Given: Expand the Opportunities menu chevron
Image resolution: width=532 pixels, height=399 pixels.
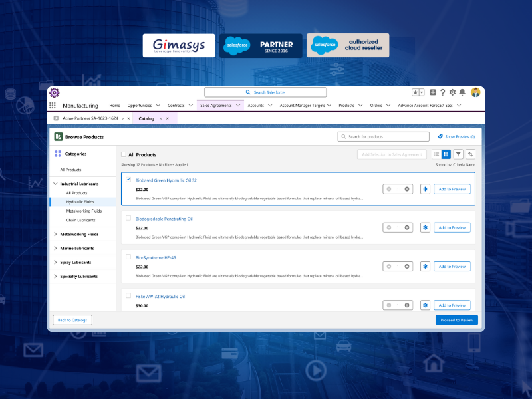Looking at the screenshot, I should tap(158, 106).
